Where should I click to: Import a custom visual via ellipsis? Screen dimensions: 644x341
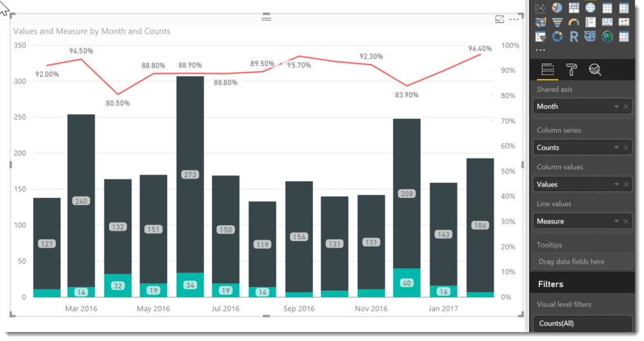541,50
